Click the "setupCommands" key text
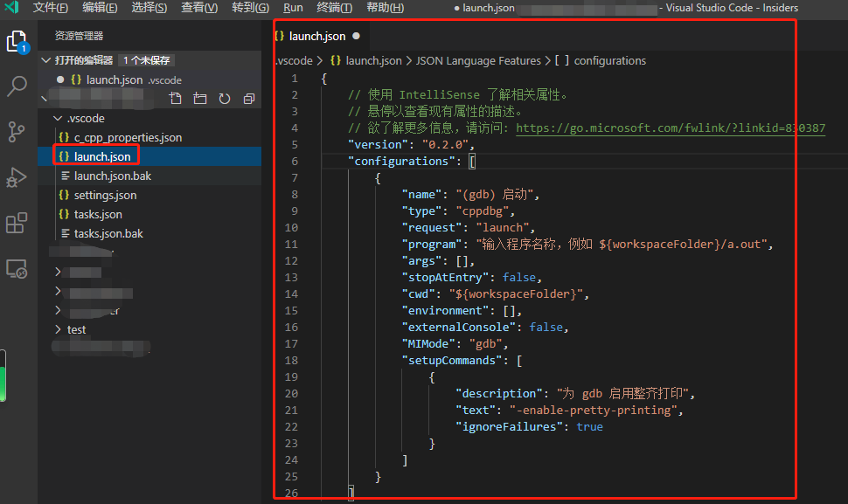The width and height of the screenshot is (848, 504). coord(452,360)
